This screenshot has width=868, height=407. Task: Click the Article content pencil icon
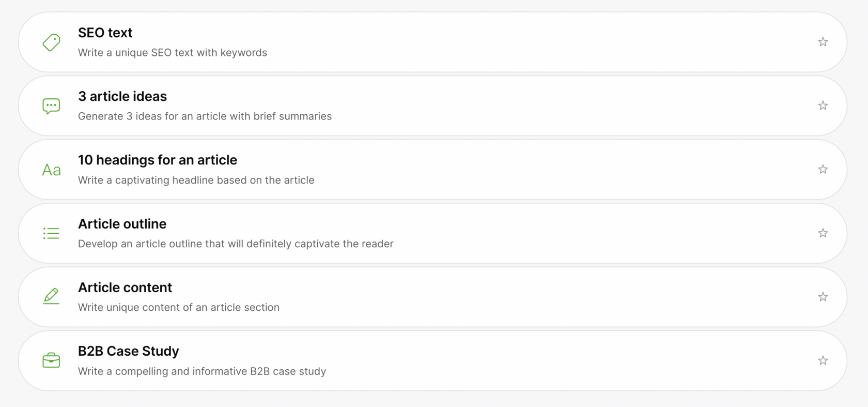(51, 296)
